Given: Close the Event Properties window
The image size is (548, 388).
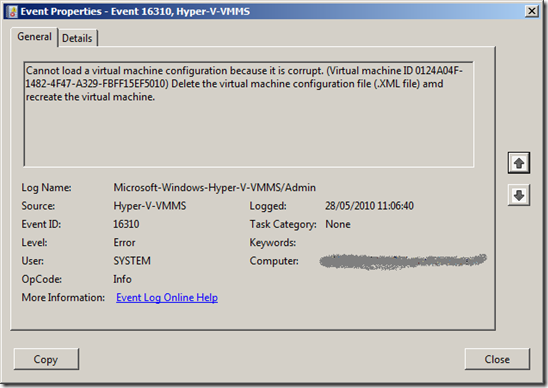Looking at the screenshot, I should [x=532, y=11].
